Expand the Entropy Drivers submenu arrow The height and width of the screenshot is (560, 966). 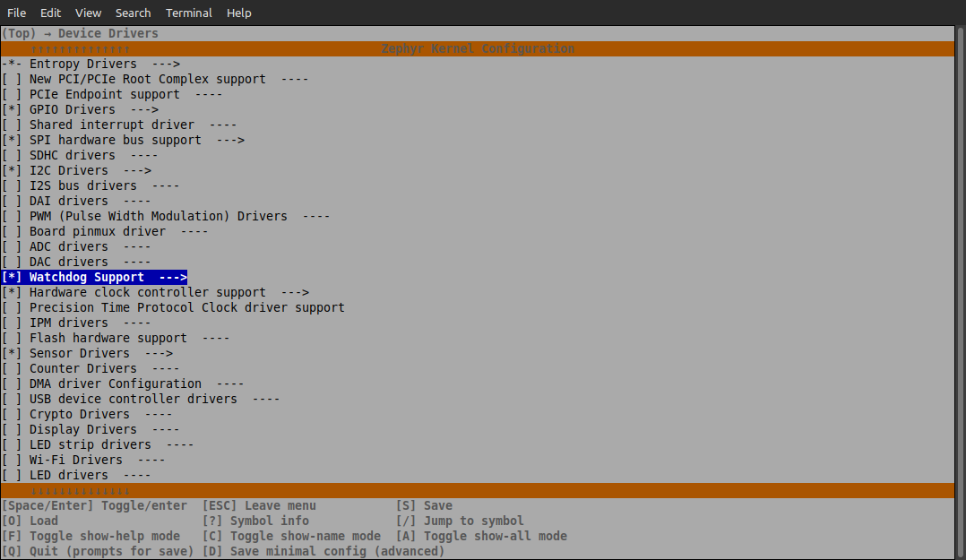pyautogui.click(x=166, y=64)
